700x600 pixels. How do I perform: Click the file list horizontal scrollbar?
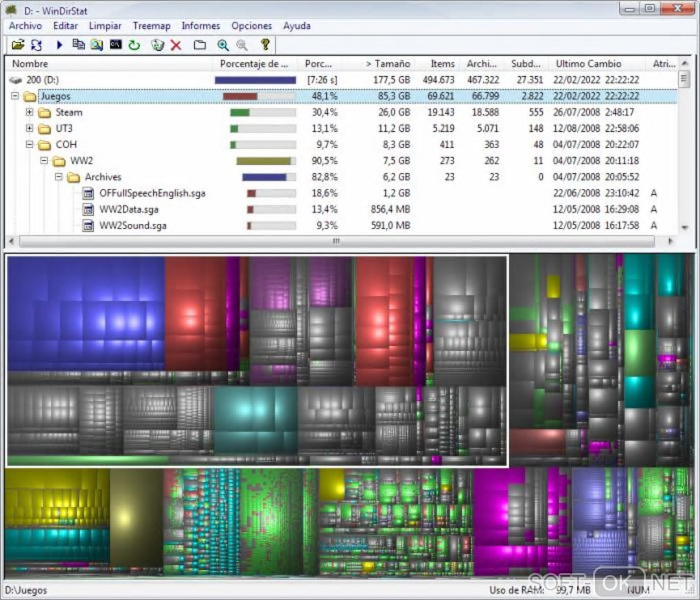point(336,242)
